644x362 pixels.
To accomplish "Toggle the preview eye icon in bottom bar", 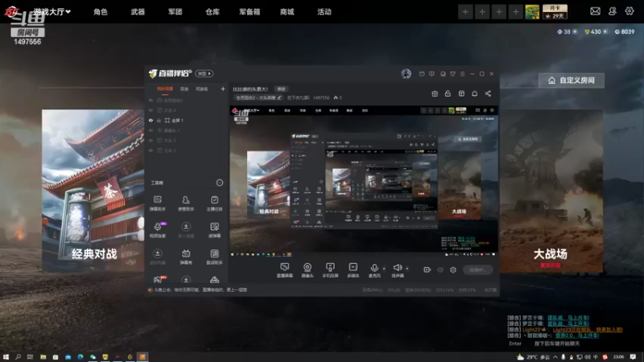I will point(440,269).
